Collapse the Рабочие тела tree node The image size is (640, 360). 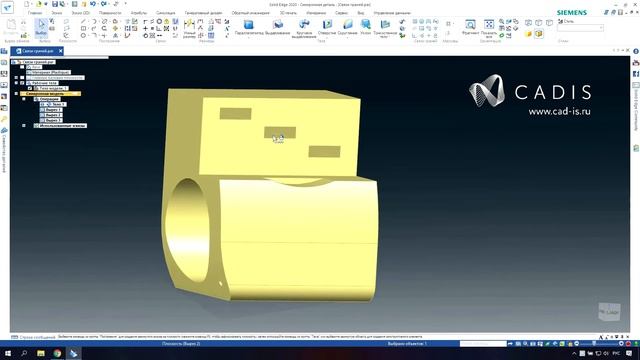pyautogui.click(x=16, y=83)
